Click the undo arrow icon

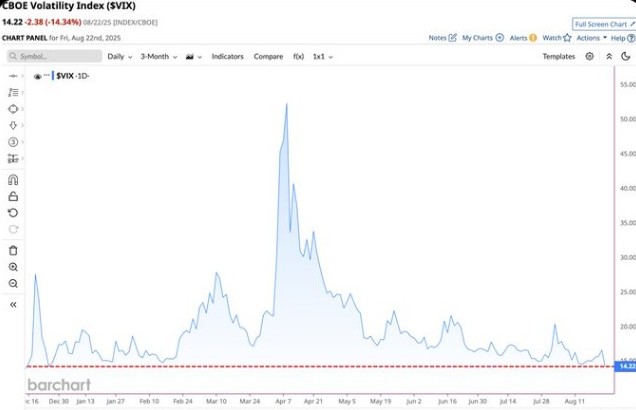13,212
